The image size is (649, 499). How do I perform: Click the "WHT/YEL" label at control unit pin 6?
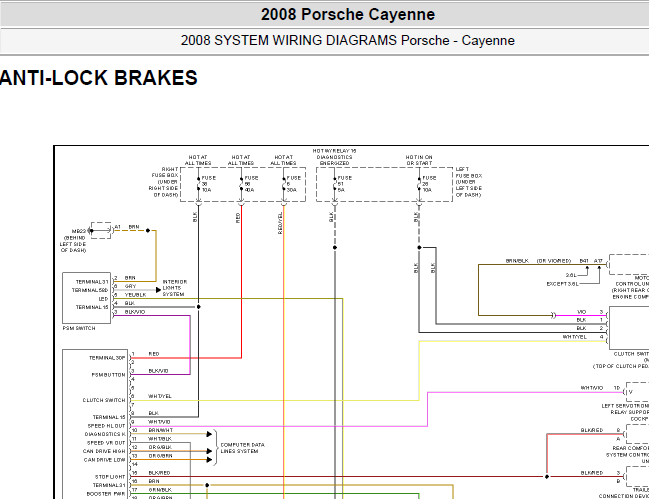pos(160,396)
